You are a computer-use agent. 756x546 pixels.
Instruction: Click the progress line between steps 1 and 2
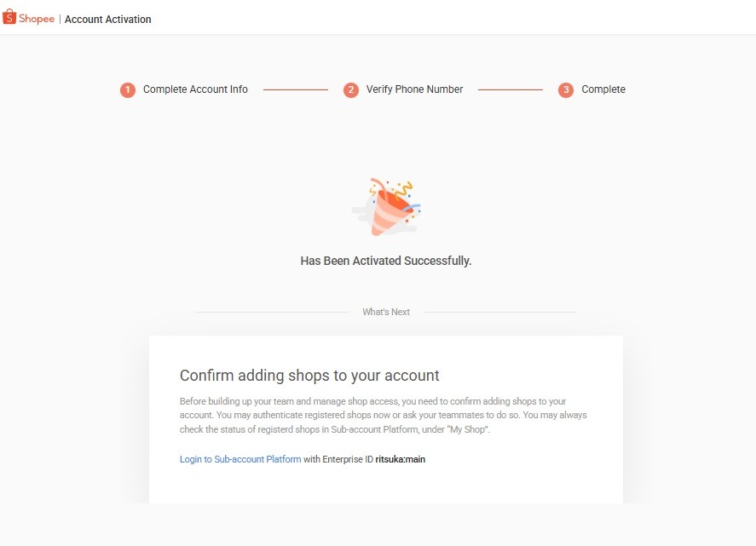[x=296, y=89]
